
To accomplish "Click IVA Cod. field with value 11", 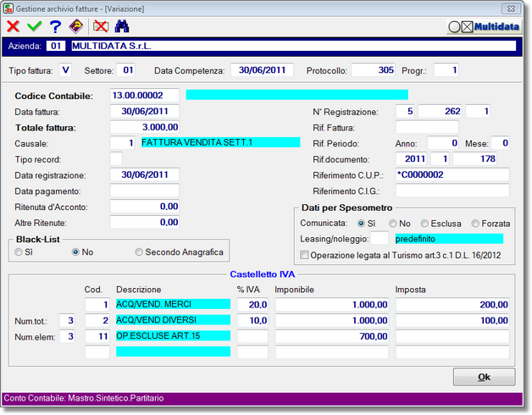I will coord(97,336).
